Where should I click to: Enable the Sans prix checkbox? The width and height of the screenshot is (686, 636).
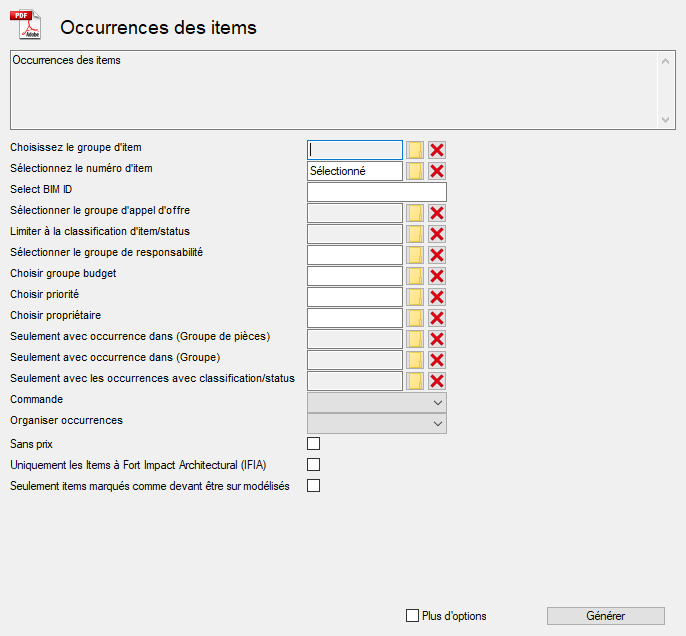coord(314,443)
